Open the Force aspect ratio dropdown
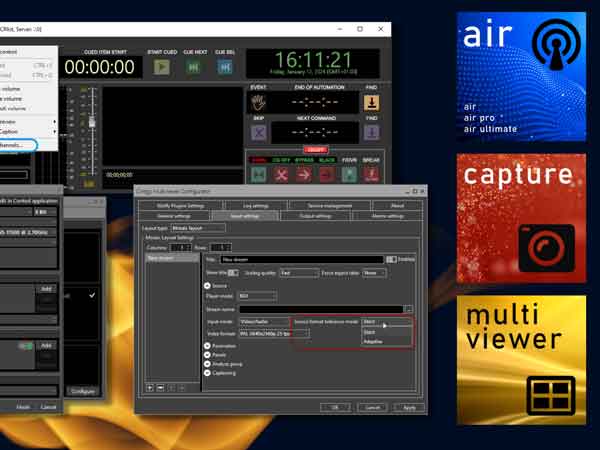Viewport: 600px width, 450px height. pyautogui.click(x=375, y=273)
